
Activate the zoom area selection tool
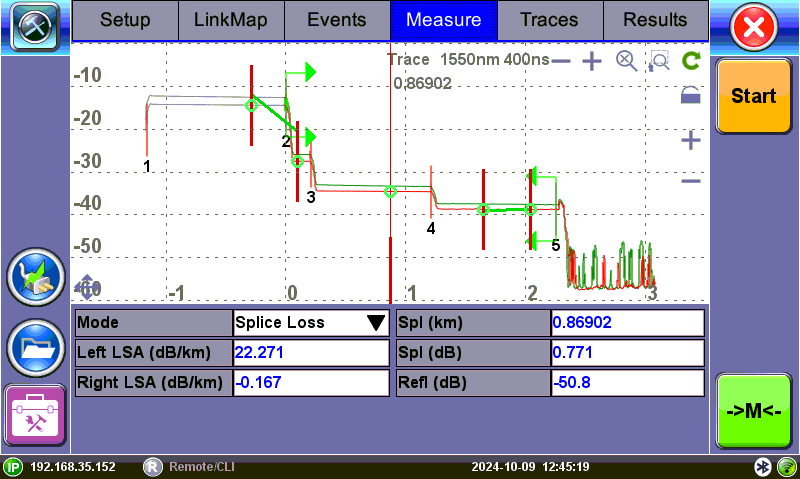click(x=659, y=62)
